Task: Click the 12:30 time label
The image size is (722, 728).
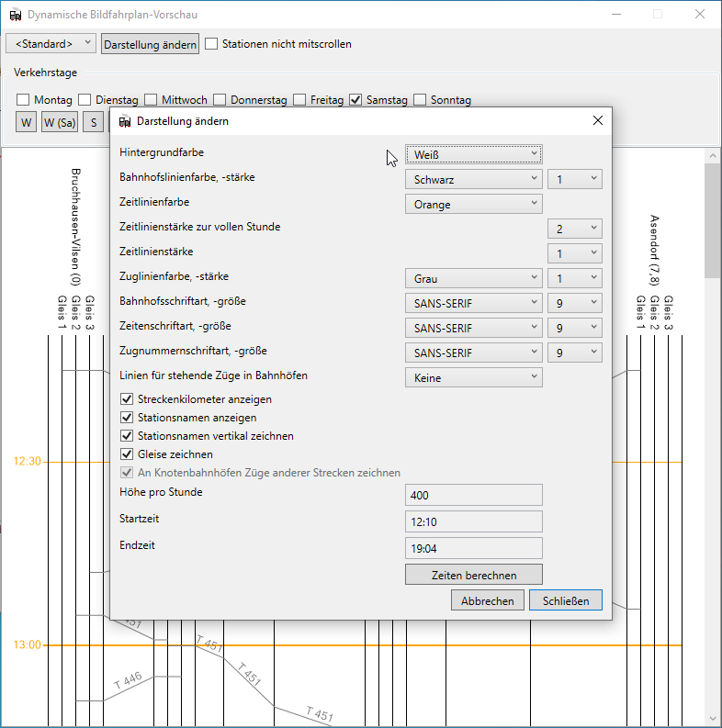Action: coord(27,461)
